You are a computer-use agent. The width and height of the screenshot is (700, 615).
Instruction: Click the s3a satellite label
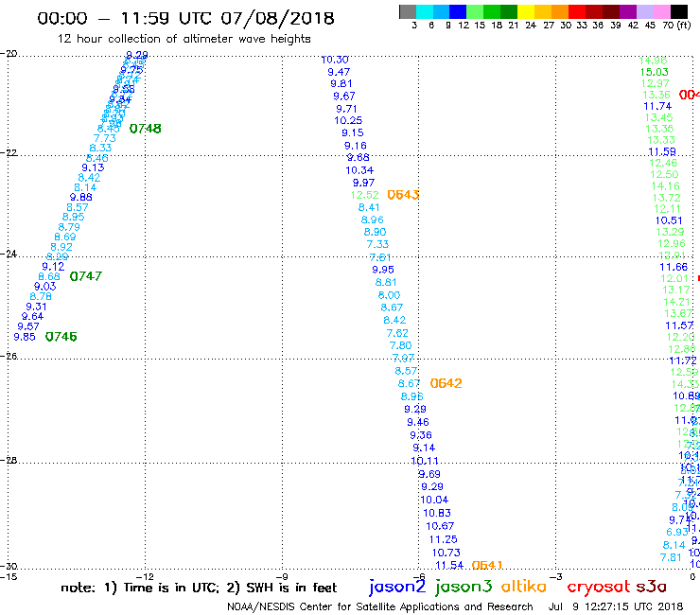(652, 587)
